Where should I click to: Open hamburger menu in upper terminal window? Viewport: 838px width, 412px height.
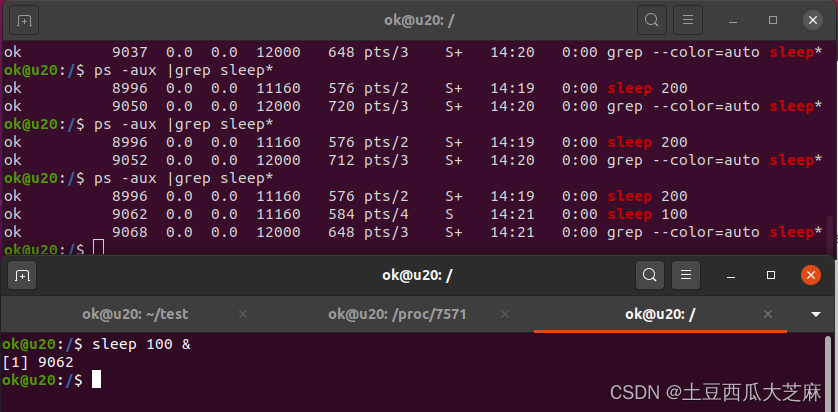coord(688,20)
